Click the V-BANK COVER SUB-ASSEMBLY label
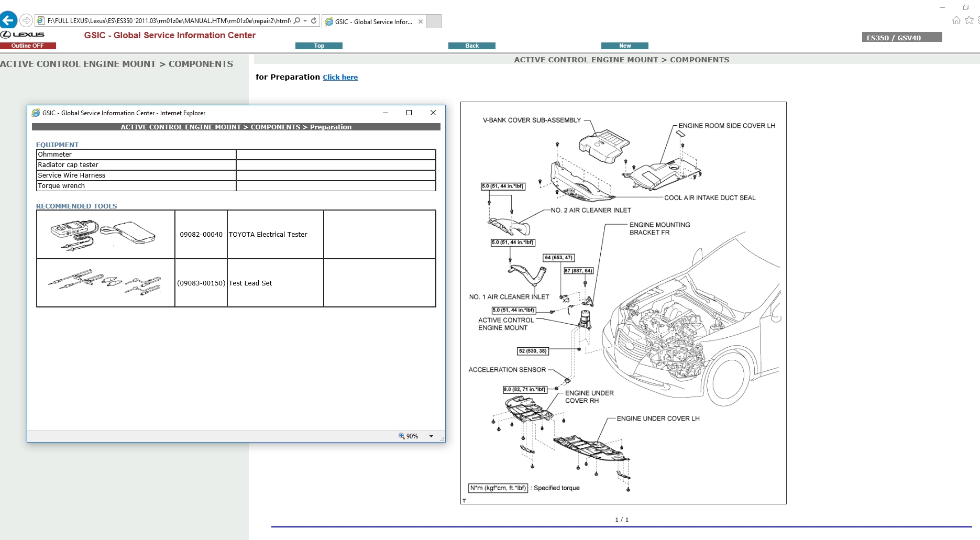The image size is (980, 540). (532, 120)
